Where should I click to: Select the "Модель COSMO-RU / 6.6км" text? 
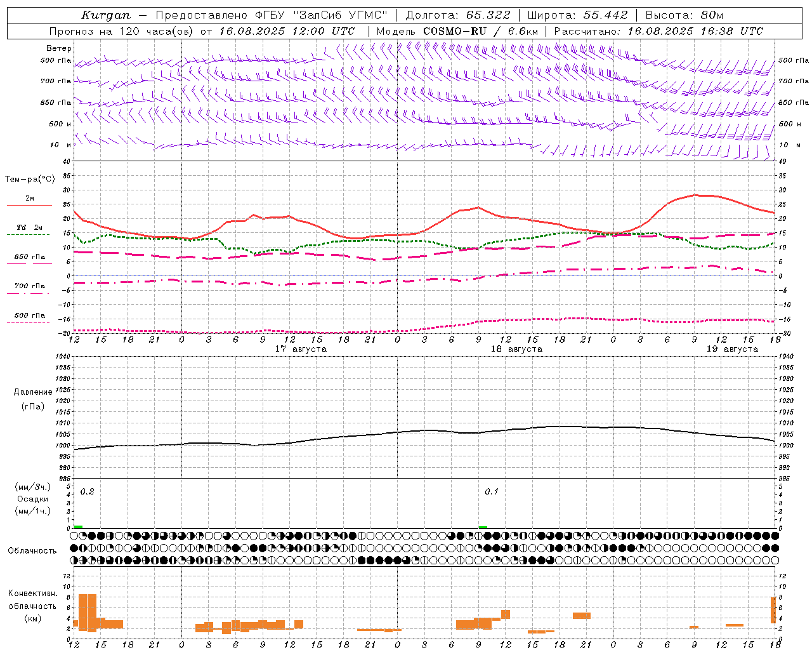tap(457, 31)
